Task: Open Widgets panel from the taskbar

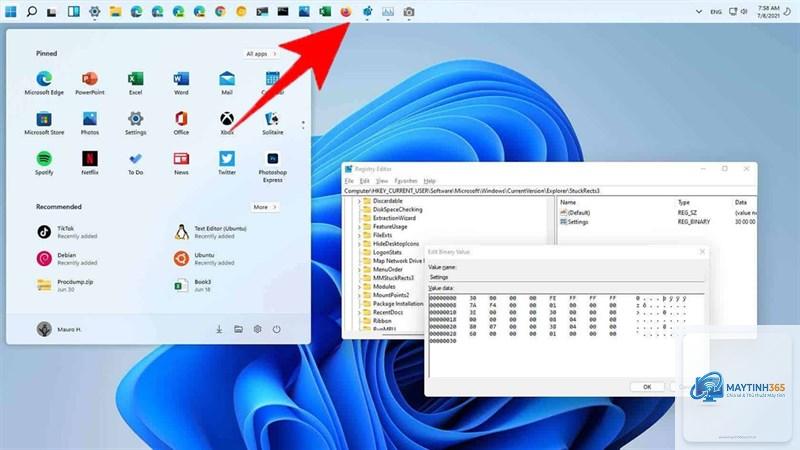Action: tap(73, 11)
